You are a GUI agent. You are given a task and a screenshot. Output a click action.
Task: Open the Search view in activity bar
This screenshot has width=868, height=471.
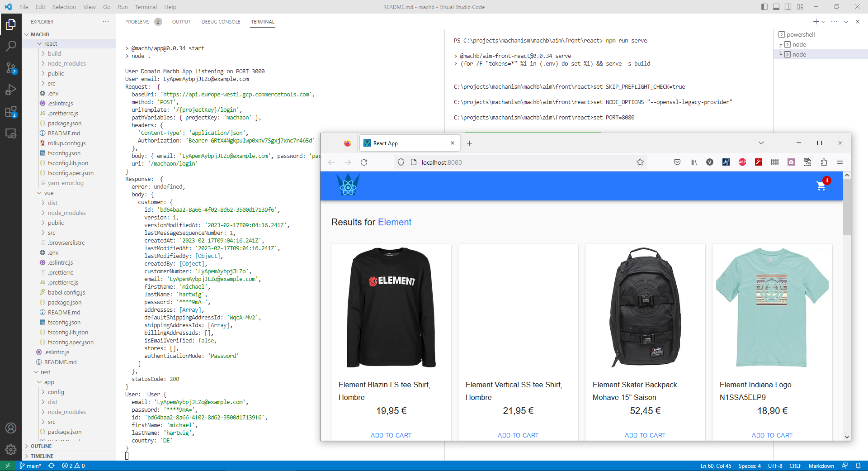(11, 46)
